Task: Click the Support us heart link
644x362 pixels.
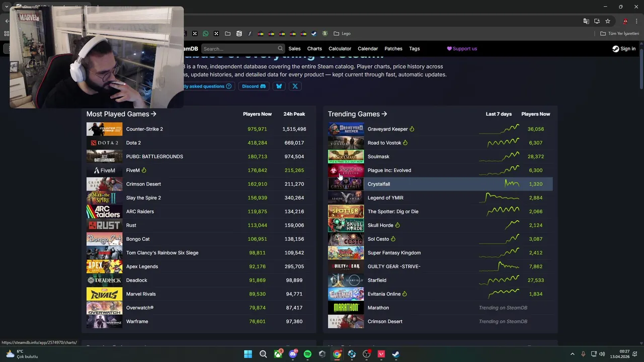Action: click(x=462, y=49)
